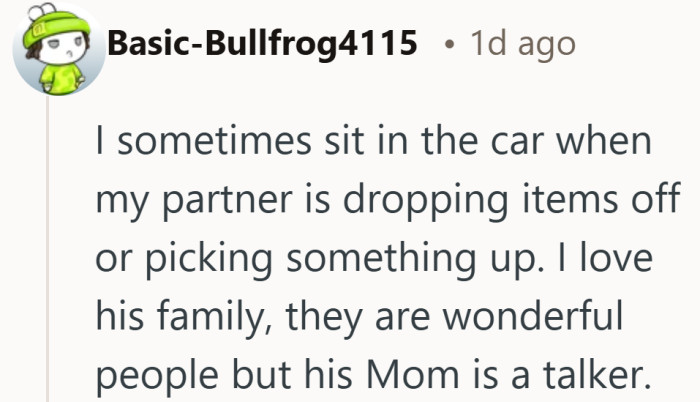Click the word "wonderful" in the comment
700x402 pixels.
(x=532, y=315)
